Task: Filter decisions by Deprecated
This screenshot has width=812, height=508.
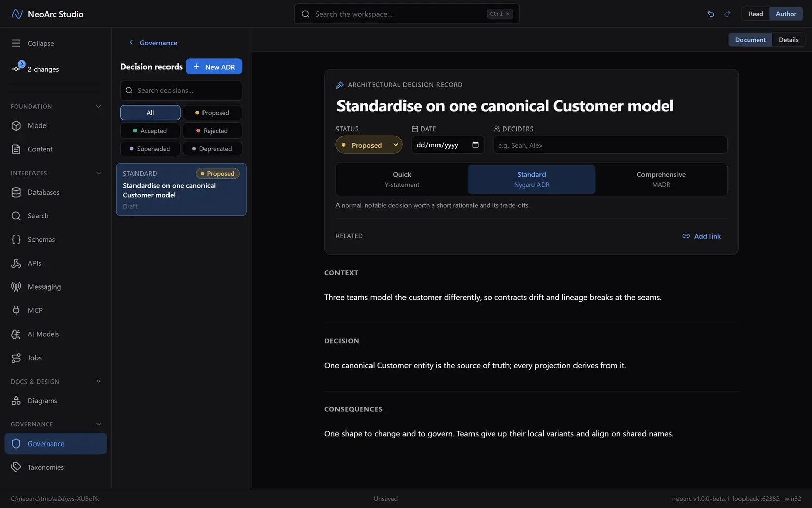Action: tap(212, 149)
